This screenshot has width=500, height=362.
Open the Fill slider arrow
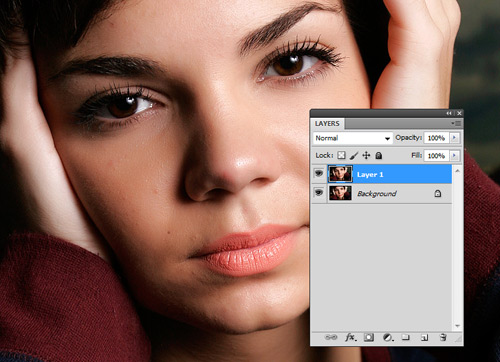coord(455,156)
